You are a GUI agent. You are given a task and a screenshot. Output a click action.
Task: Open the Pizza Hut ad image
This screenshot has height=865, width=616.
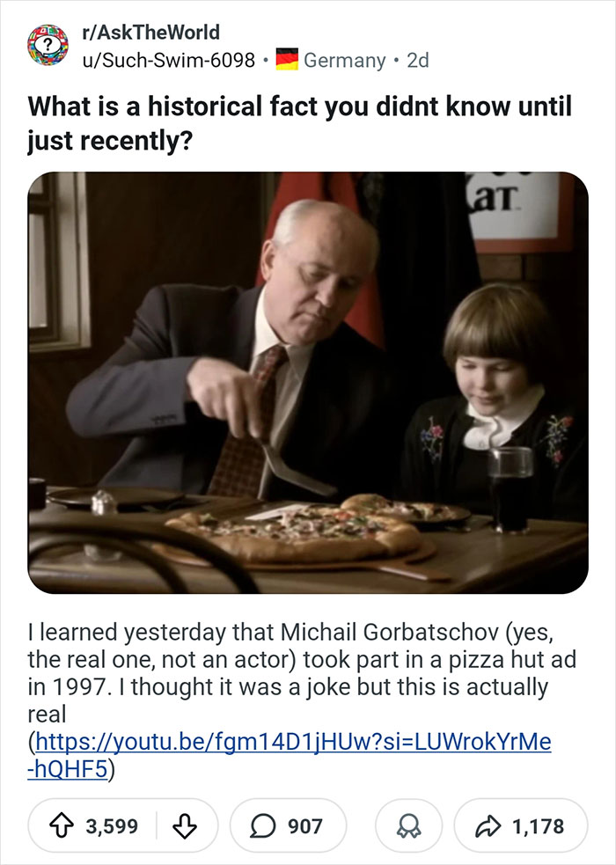click(x=308, y=382)
